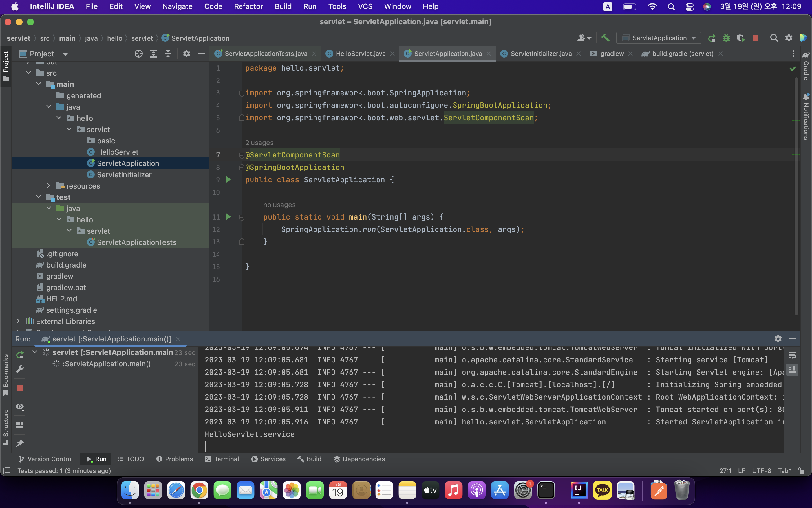Open IntelliJ IDEA from the Dock
This screenshot has height=508, width=812.
click(579, 490)
